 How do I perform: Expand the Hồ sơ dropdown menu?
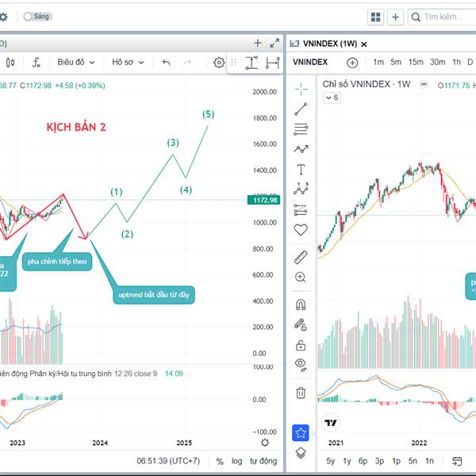(x=128, y=62)
